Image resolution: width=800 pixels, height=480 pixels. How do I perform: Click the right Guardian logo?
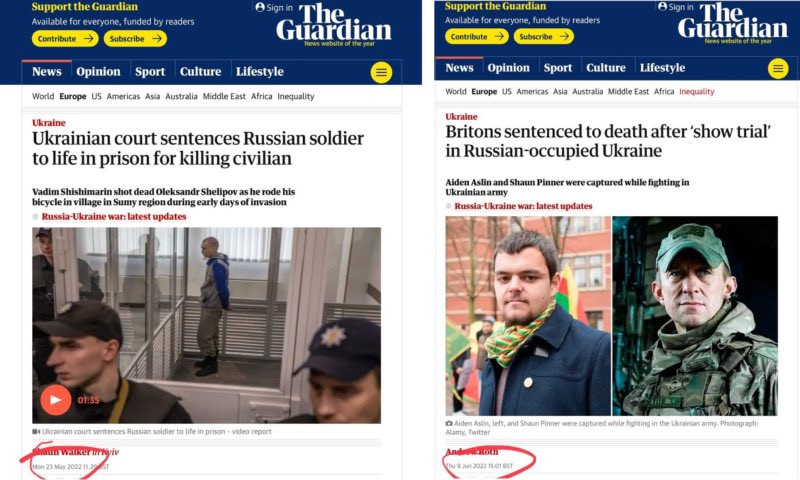[733, 22]
